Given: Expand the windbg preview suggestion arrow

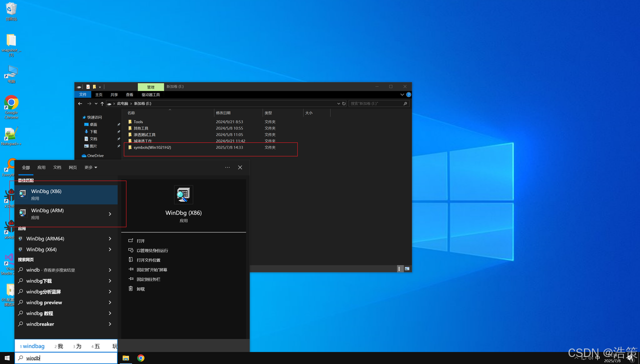Looking at the screenshot, I should click(x=110, y=302).
